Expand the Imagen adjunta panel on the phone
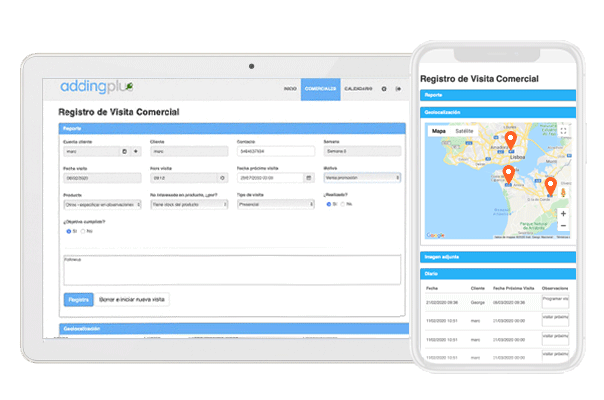 click(x=498, y=257)
